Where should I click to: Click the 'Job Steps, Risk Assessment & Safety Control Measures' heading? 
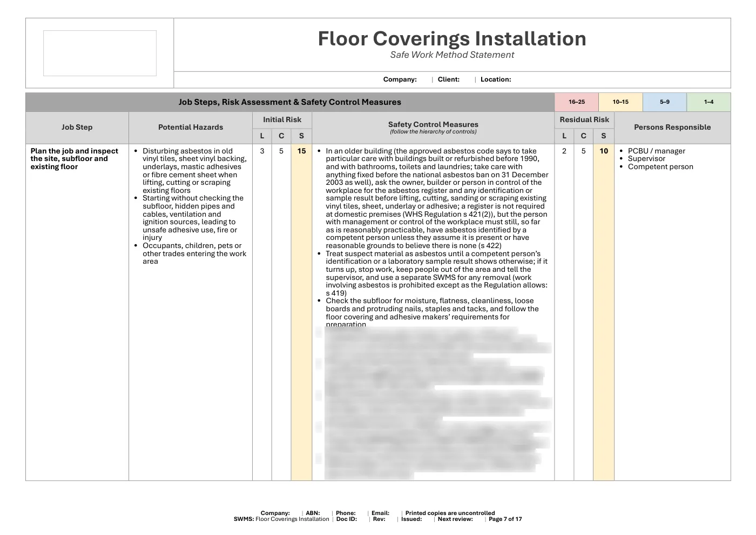[290, 102]
